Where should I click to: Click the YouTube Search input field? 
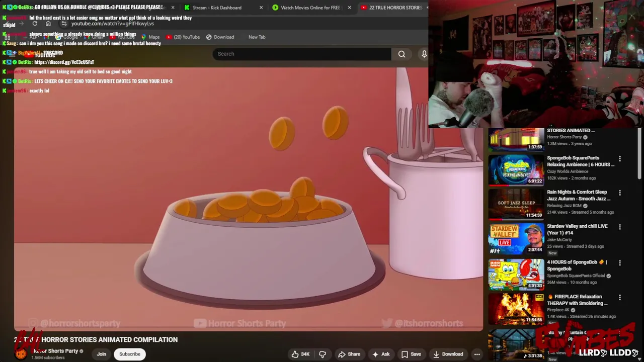[x=302, y=54]
